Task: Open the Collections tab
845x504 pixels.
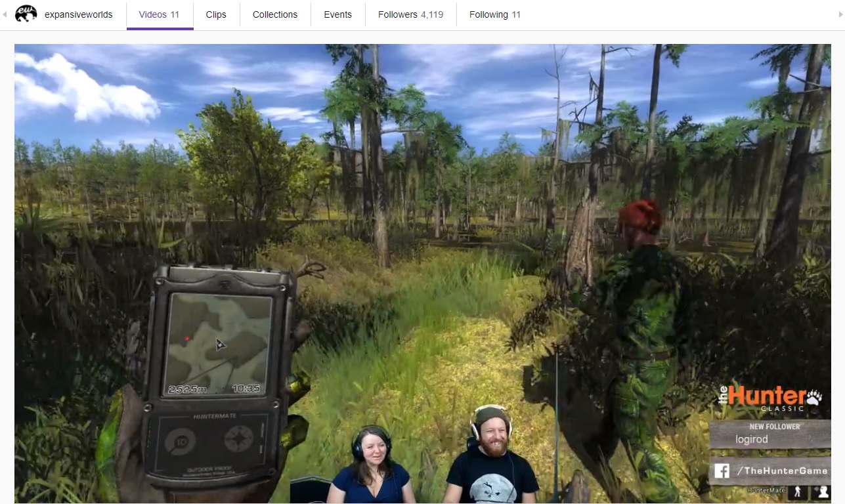Action: pyautogui.click(x=275, y=14)
